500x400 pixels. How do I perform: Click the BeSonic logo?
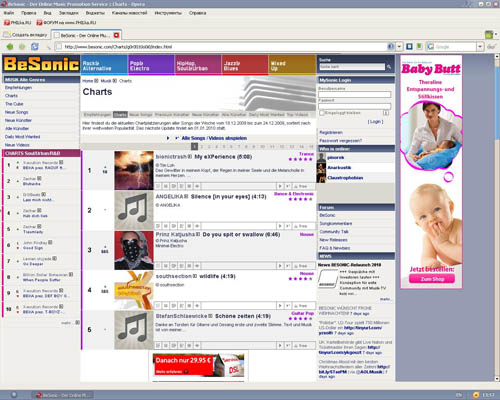point(41,64)
